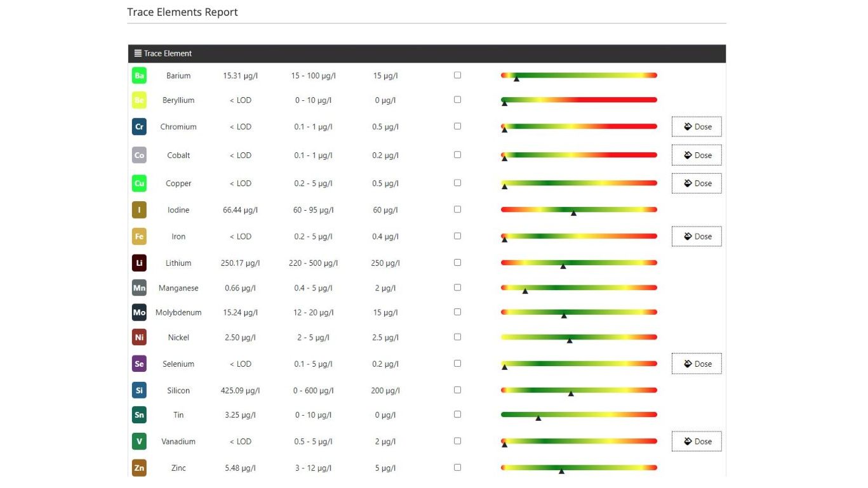Click the Iodine element symbol
Screen dimensions: 868x488
[139, 209]
